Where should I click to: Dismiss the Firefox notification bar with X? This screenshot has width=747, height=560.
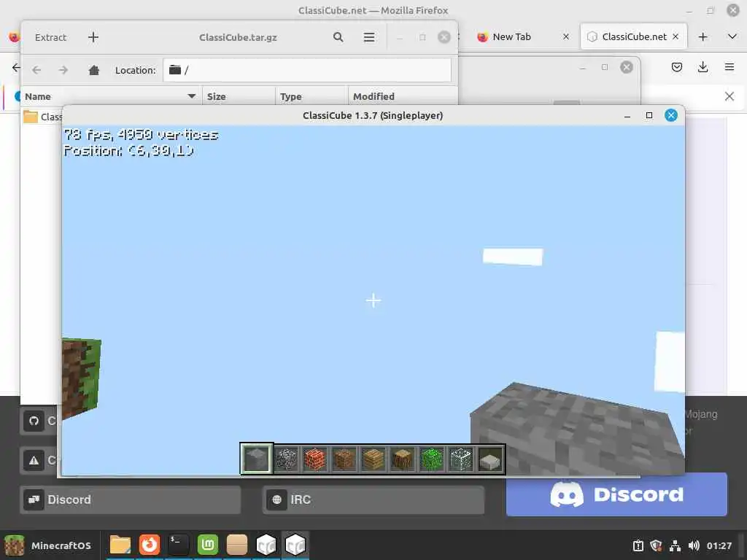point(729,97)
